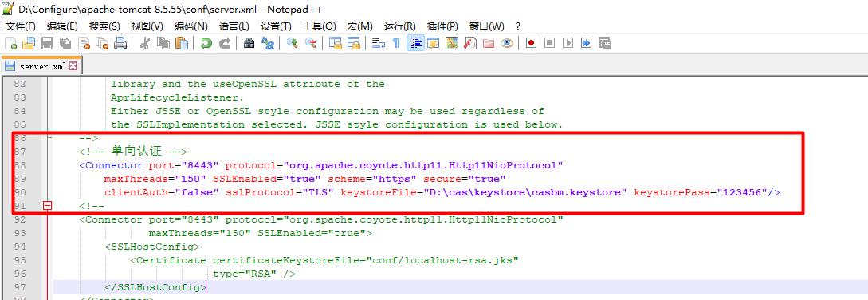This screenshot has height=300, width=868.
Task: Open the 搜索(S) menu
Action: 104,26
